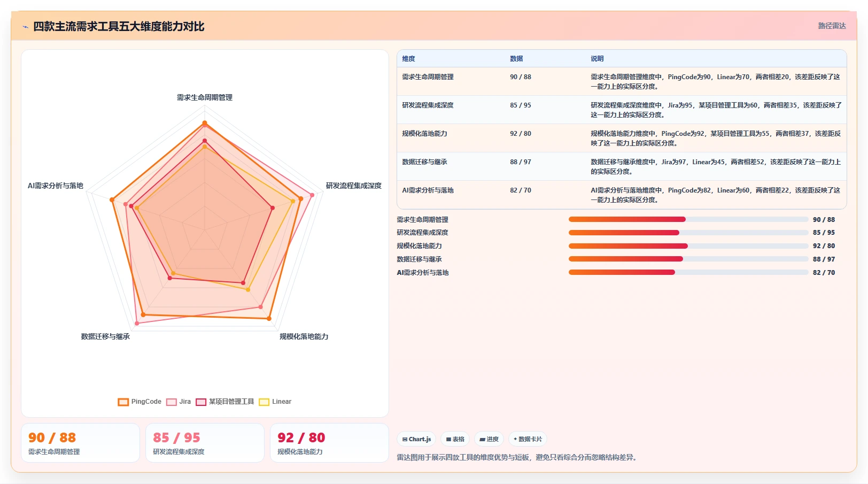Screen dimensions: 868x484
Task: Select the AI需求分析与落地 table row name
Action: tap(428, 190)
